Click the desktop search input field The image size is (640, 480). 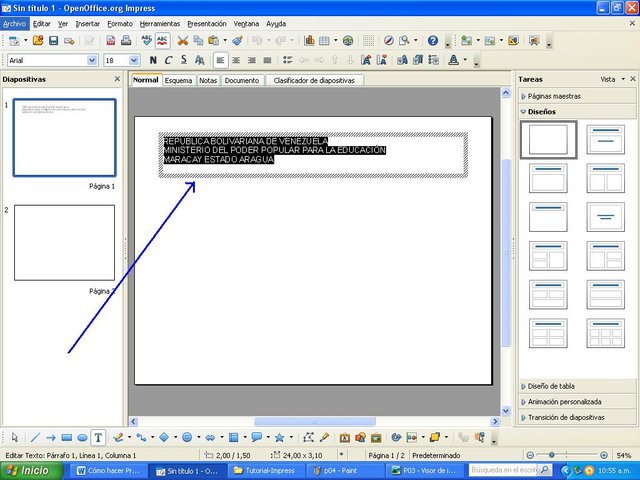tap(504, 470)
